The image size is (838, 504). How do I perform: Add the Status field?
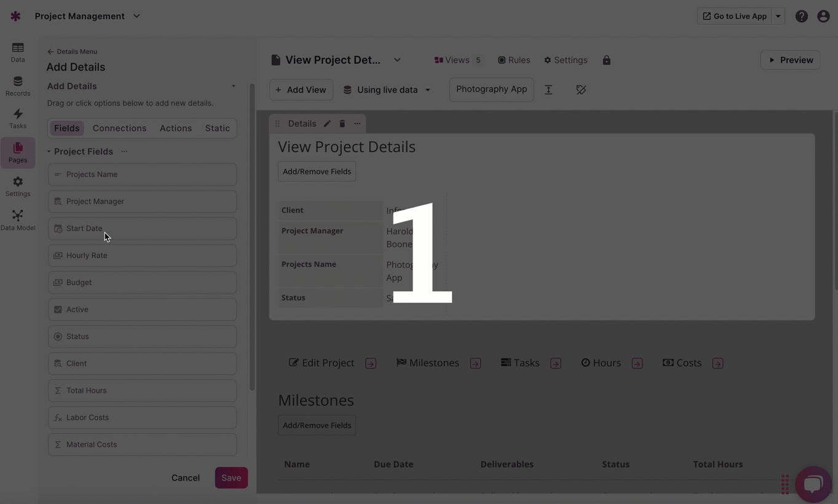142,337
